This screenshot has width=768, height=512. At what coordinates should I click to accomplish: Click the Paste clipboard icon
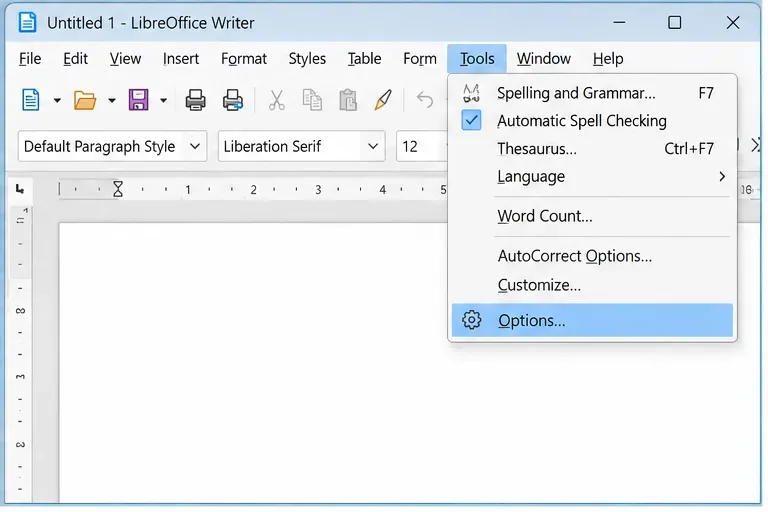pyautogui.click(x=348, y=100)
